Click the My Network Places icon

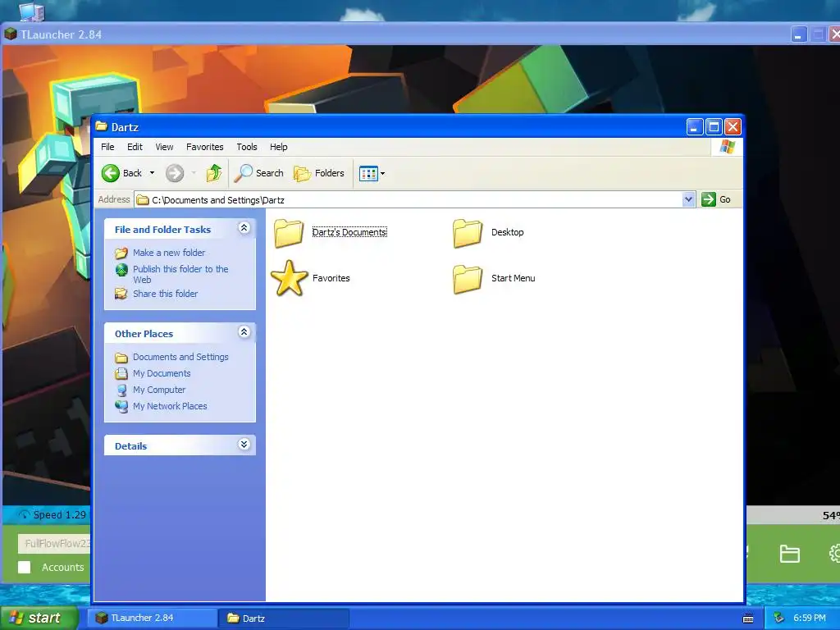click(x=121, y=406)
